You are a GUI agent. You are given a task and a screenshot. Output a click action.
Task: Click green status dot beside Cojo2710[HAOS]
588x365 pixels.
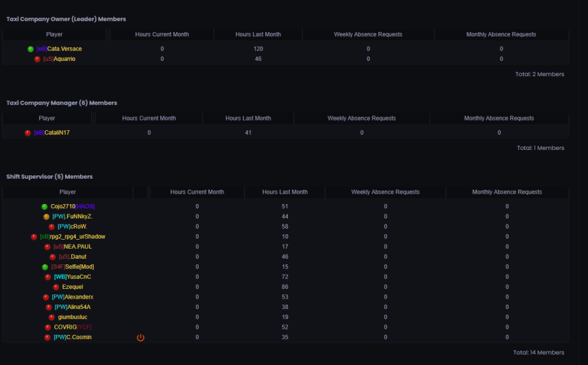[45, 207]
